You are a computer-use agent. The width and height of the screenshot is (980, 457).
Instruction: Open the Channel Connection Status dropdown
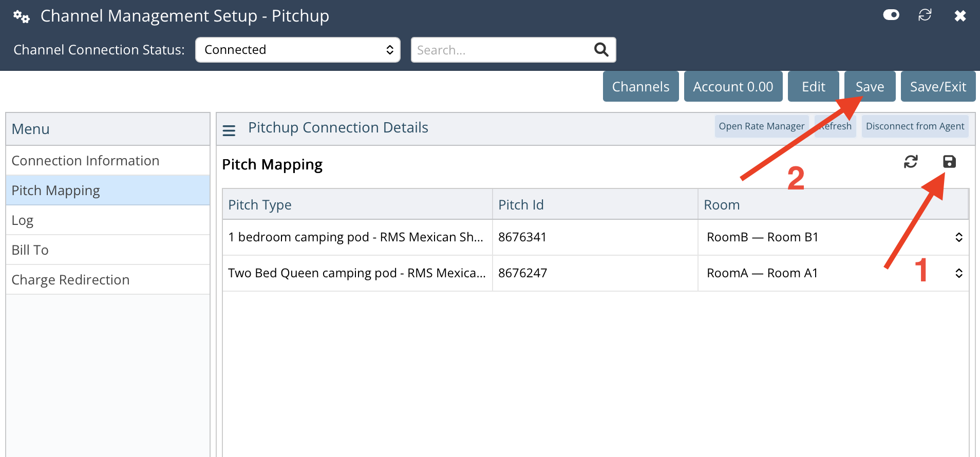tap(298, 50)
